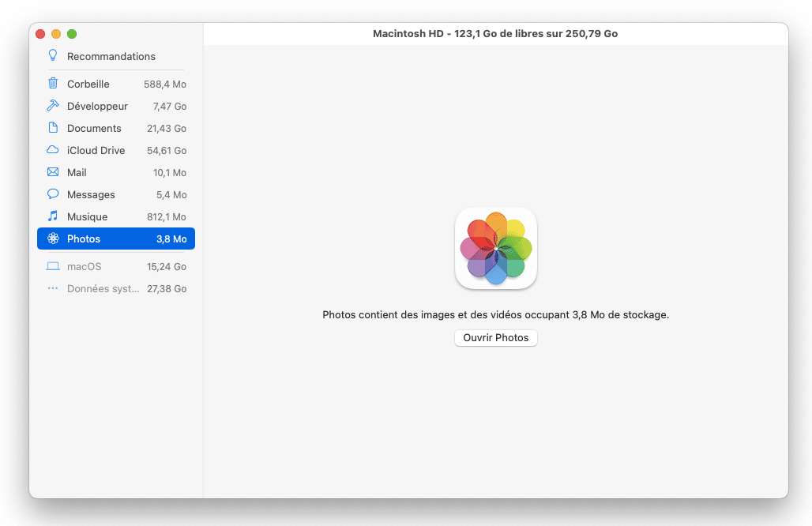The height and width of the screenshot is (526, 812).
Task: Click the Macintosh HD window title
Action: pos(495,34)
